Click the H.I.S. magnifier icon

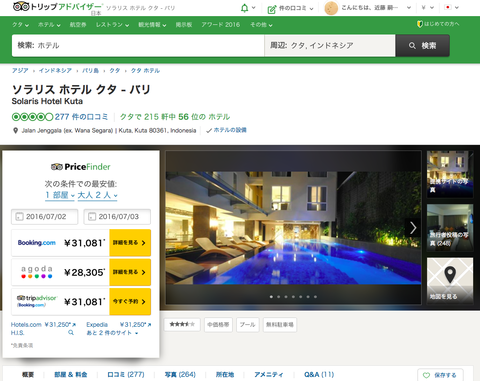71,333
